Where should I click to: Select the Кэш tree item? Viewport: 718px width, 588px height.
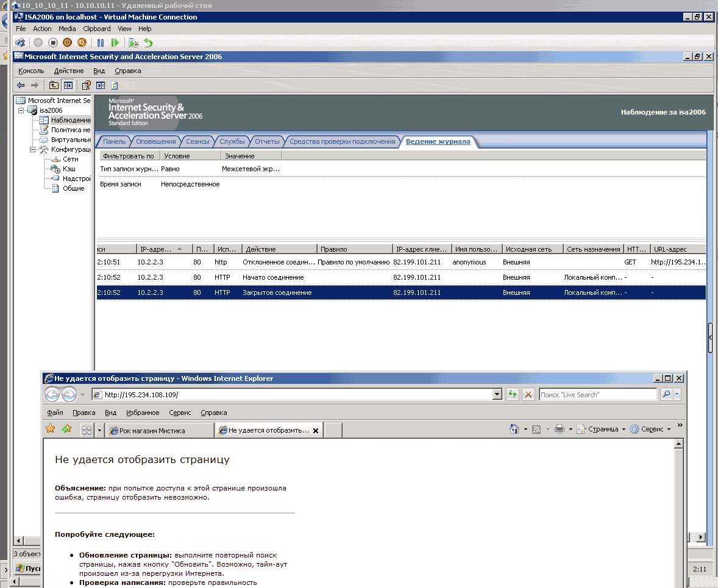pyautogui.click(x=69, y=169)
